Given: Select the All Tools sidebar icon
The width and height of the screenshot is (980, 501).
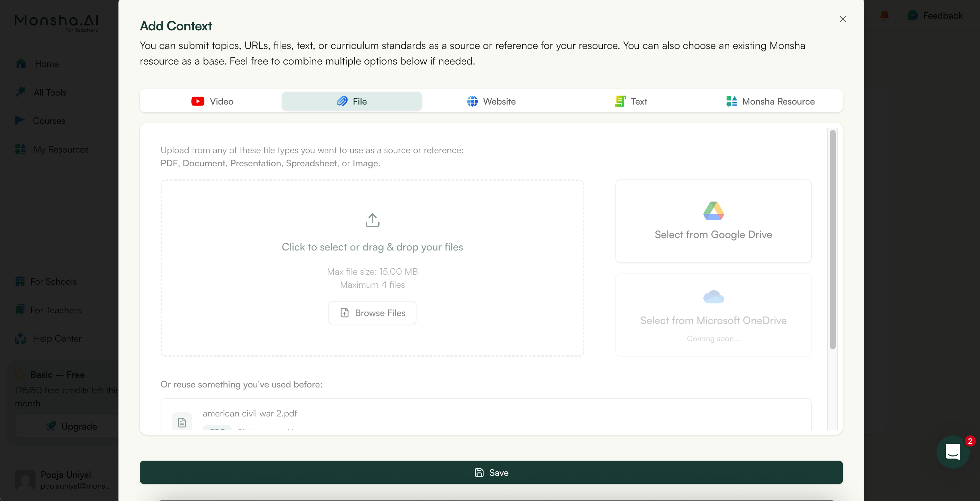Looking at the screenshot, I should tap(20, 92).
